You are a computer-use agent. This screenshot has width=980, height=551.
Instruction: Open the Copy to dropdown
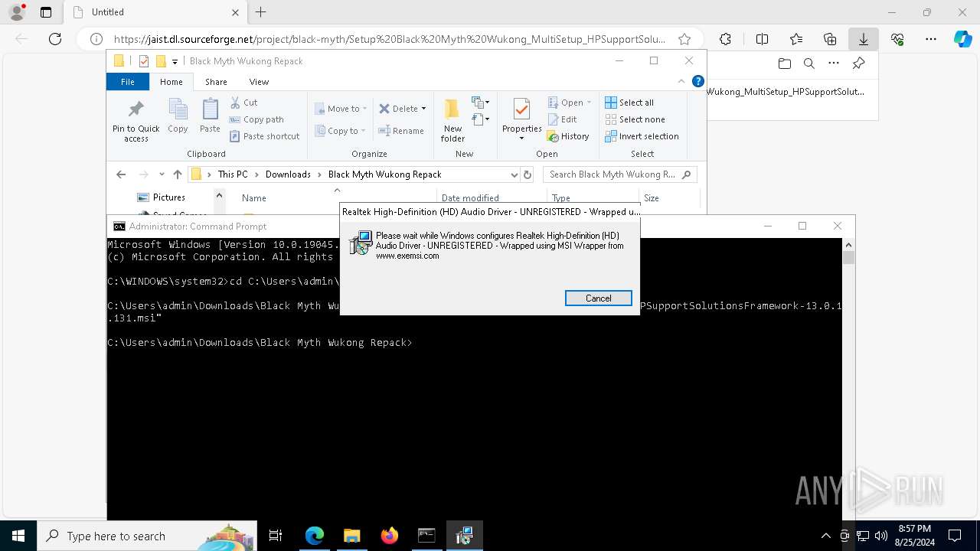click(x=341, y=131)
